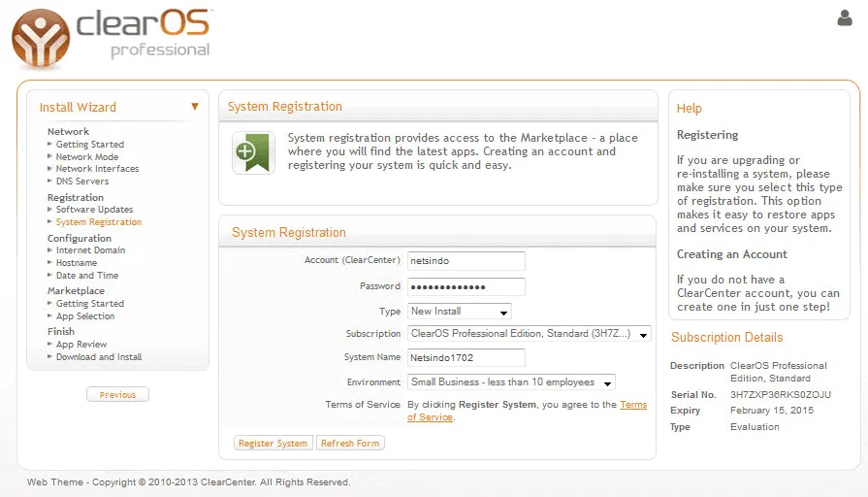Go to Software Updates step
The height and width of the screenshot is (497, 868).
tap(94, 210)
